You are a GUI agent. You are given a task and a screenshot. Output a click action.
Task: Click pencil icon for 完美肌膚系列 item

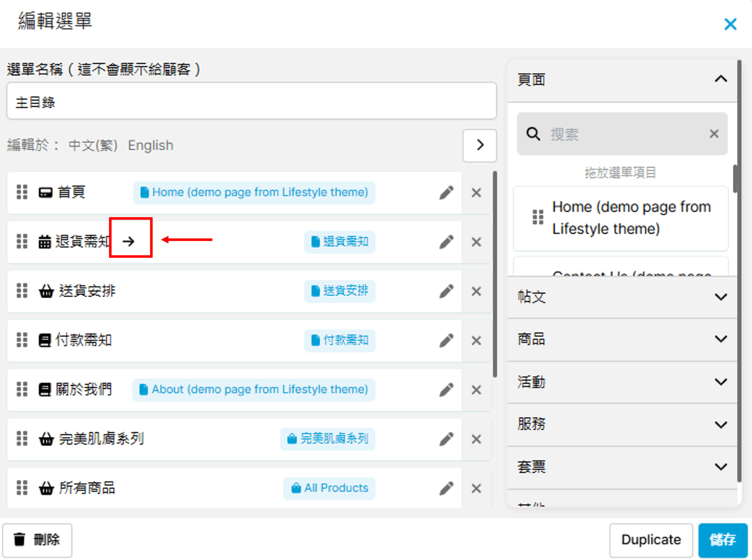click(x=446, y=439)
